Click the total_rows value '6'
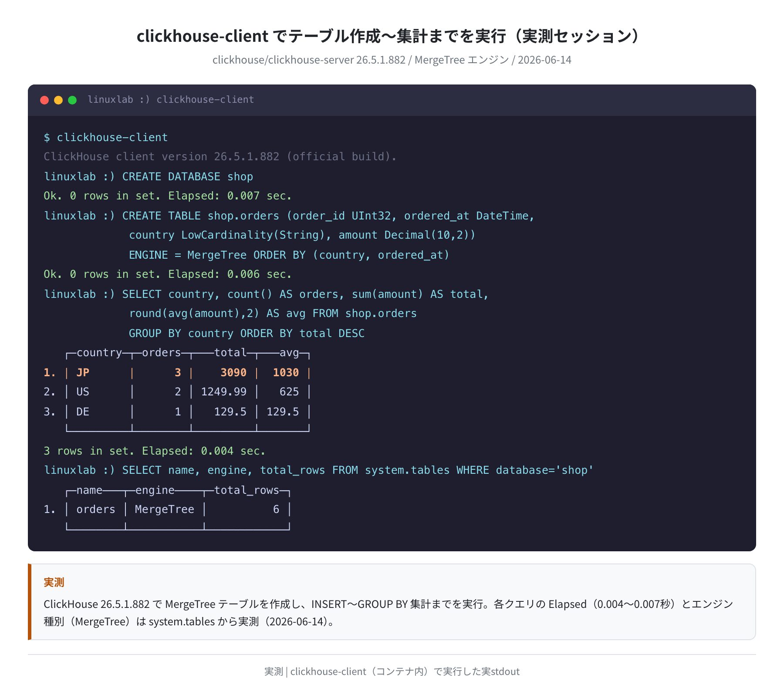The image size is (784, 695). [x=276, y=509]
